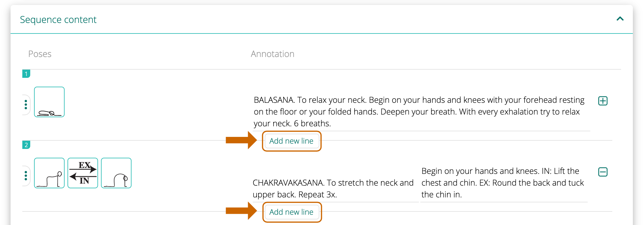Open the three-dot menu for row 2
Screen dimensions: 644x225
click(26, 176)
